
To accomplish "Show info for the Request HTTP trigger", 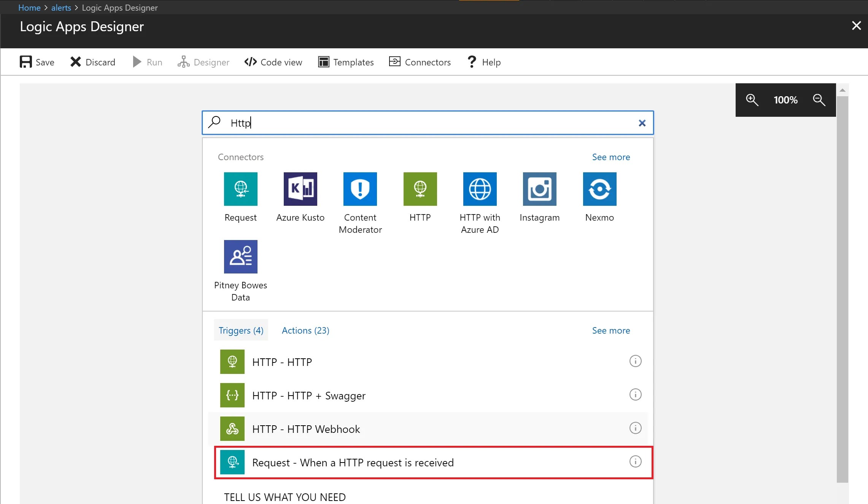I will (x=635, y=461).
